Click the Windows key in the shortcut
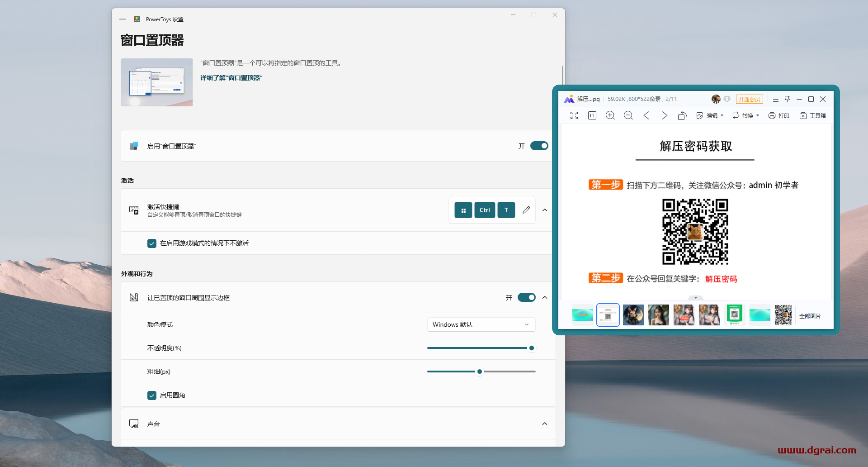Viewport: 868px width, 467px height. [463, 210]
